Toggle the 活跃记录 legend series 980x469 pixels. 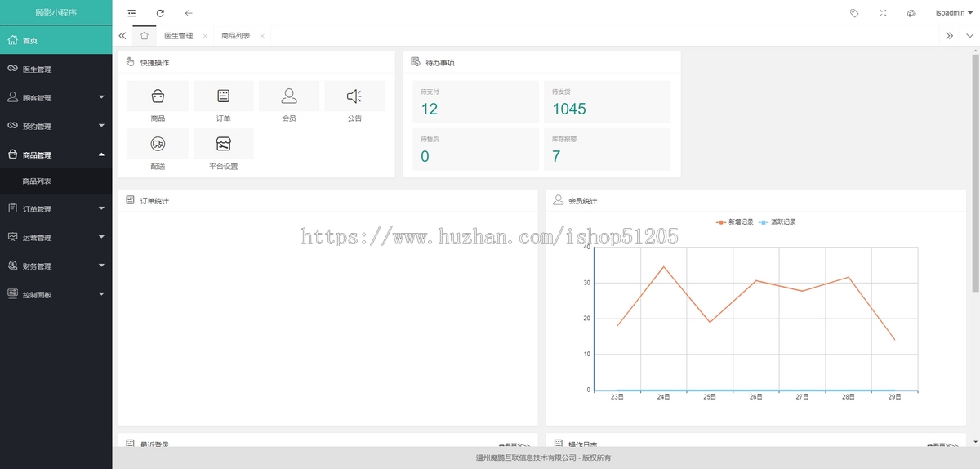777,221
